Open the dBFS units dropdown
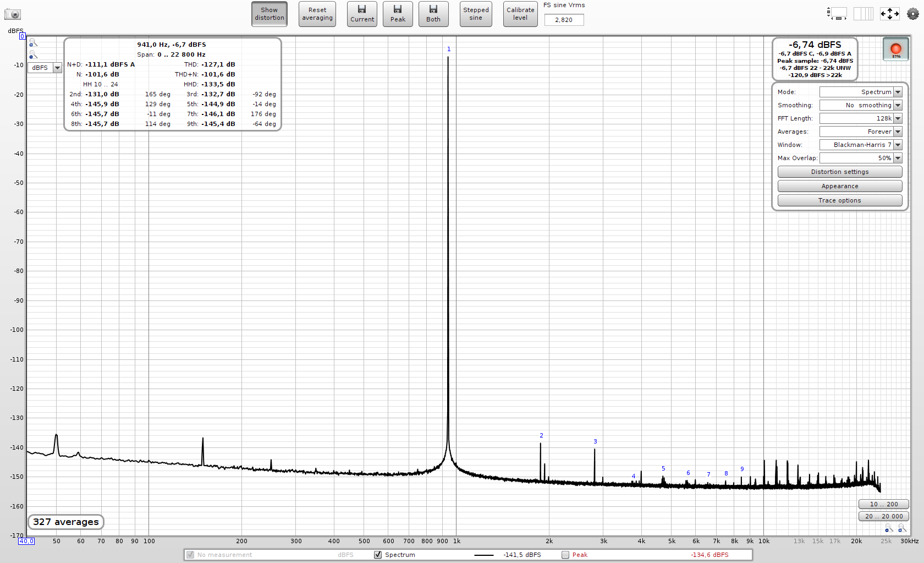The height and width of the screenshot is (563, 924). pos(45,68)
